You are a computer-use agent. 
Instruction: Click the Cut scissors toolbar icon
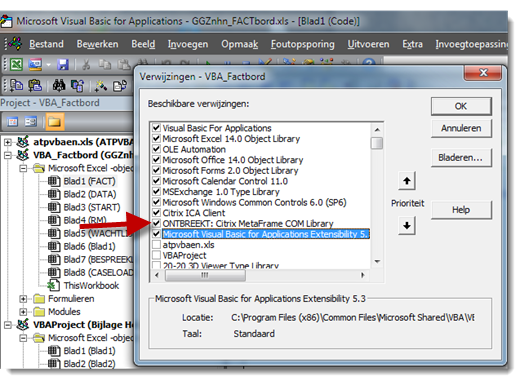point(86,64)
